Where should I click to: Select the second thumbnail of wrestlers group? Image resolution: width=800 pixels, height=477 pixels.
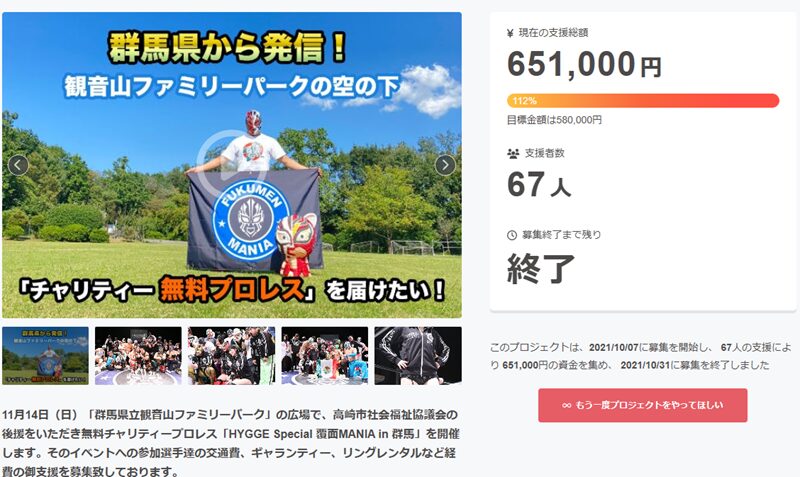tap(138, 356)
